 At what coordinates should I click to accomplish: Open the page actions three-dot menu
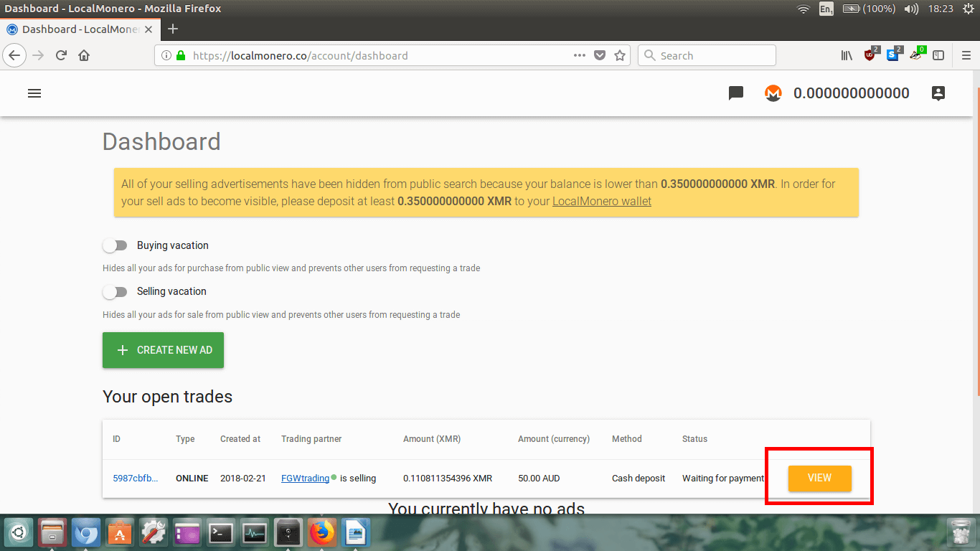point(580,55)
